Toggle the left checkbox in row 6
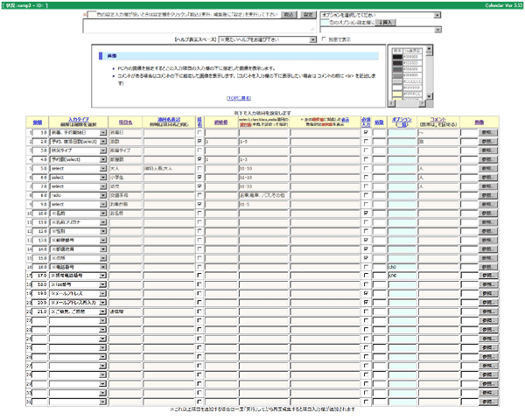The height and width of the screenshot is (420, 525). 199,177
